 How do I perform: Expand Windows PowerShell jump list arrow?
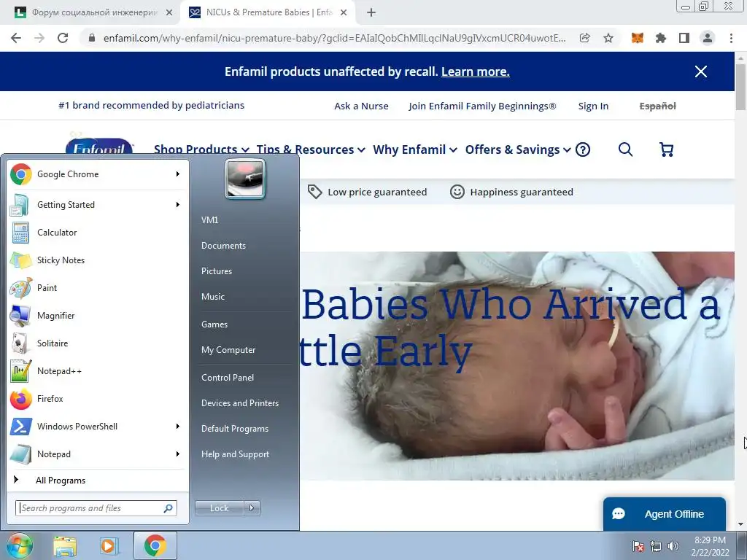tap(178, 426)
